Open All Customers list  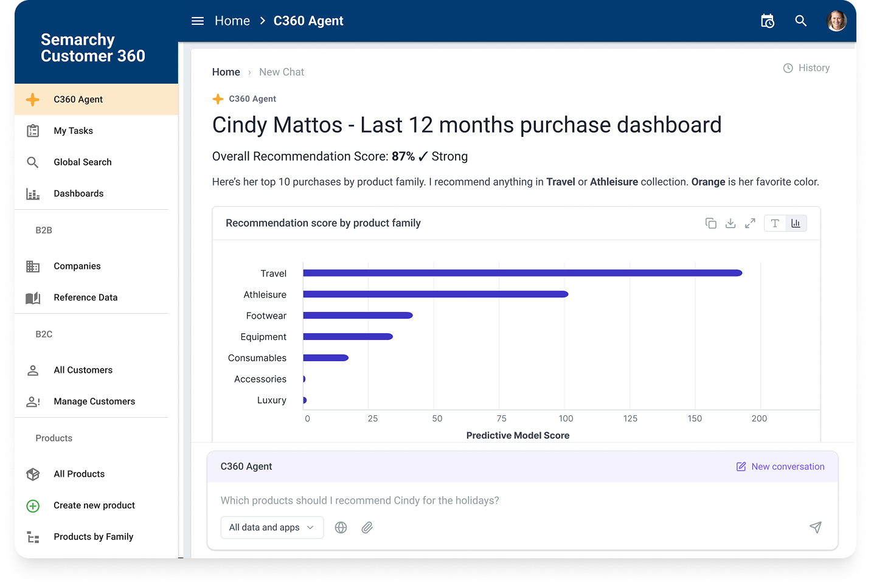[97, 370]
